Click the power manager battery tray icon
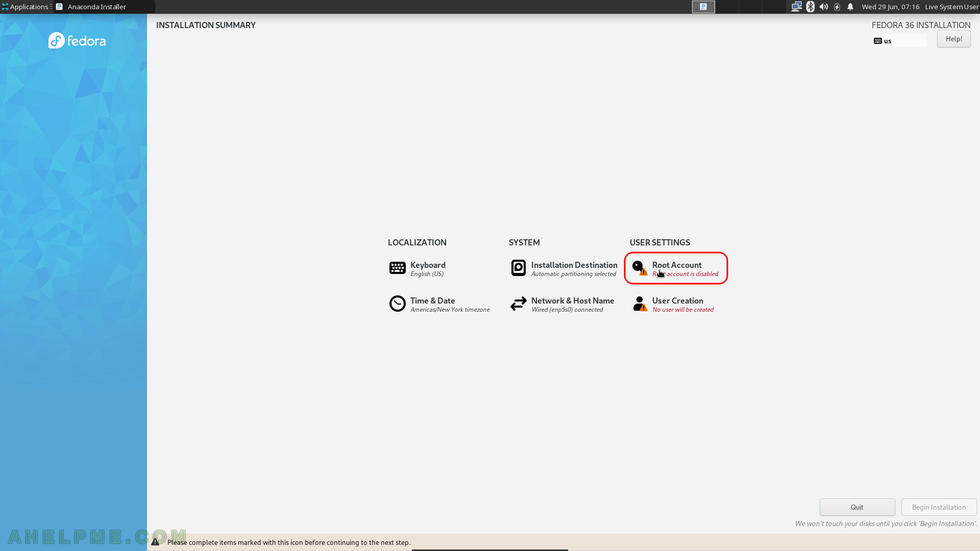The width and height of the screenshot is (980, 551). point(837,7)
